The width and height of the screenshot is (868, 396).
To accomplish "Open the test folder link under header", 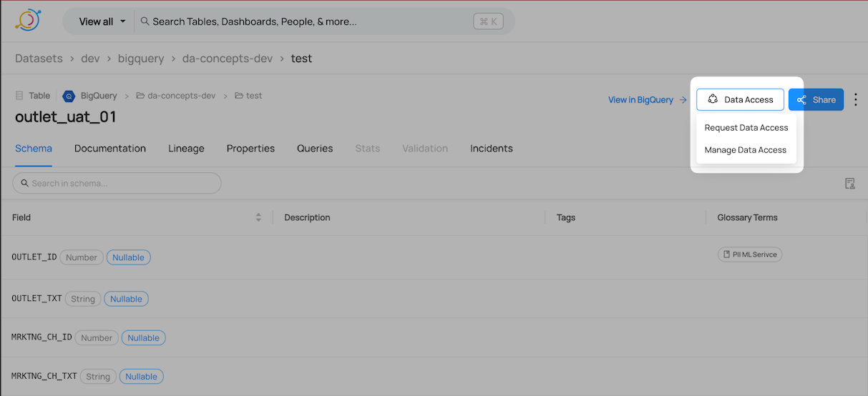I will (248, 96).
